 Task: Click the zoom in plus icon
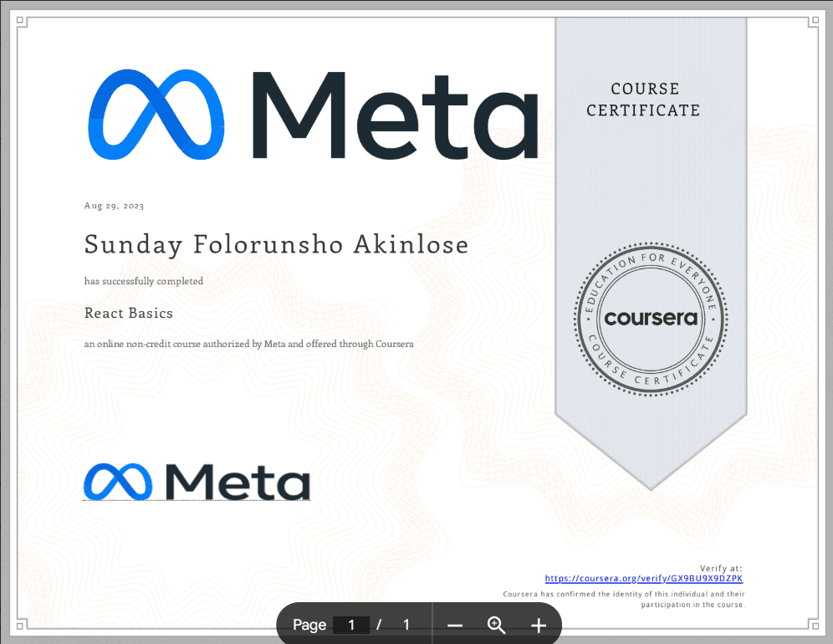tap(538, 626)
